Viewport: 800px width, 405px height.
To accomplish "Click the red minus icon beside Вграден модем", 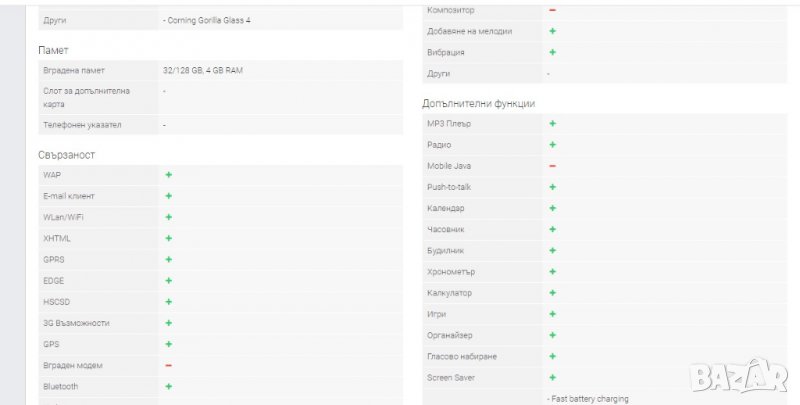I will (x=168, y=366).
